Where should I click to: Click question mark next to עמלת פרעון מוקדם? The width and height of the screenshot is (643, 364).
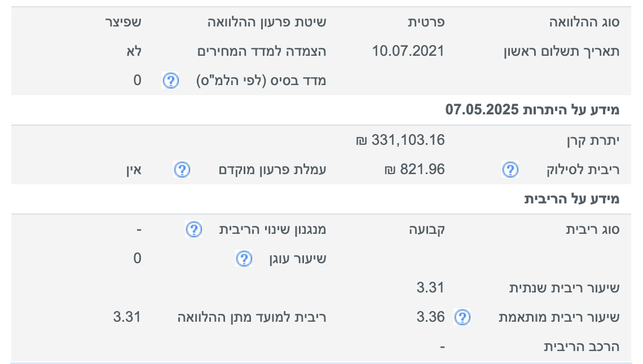pyautogui.click(x=182, y=170)
